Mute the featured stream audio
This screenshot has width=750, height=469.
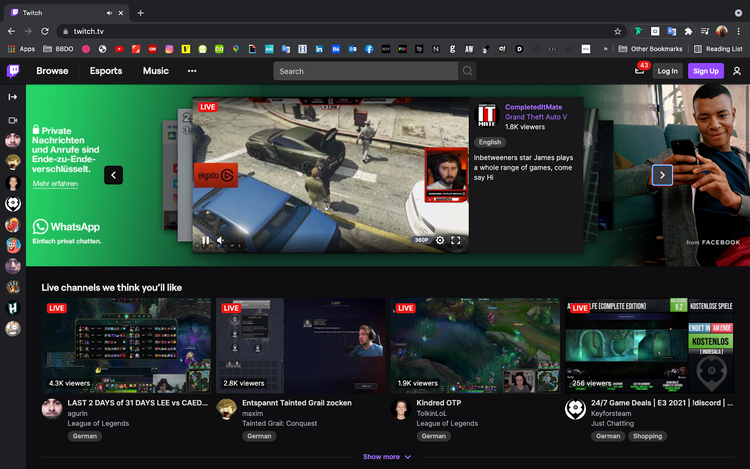[x=221, y=240]
